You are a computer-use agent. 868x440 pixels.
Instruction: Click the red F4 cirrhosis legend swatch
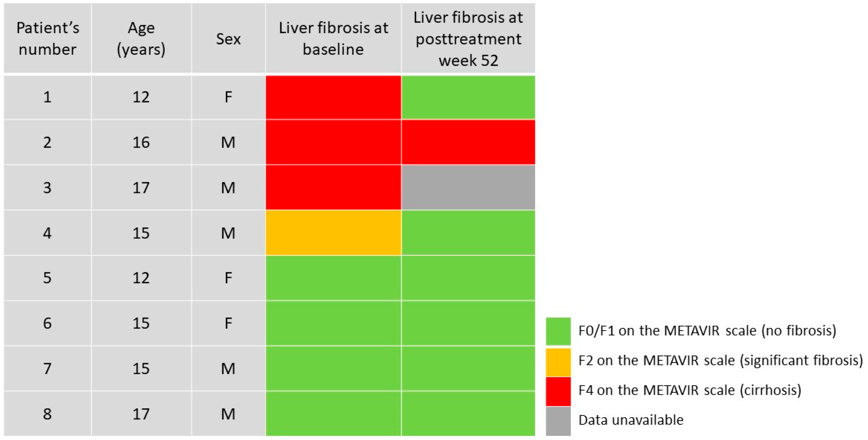(x=558, y=391)
